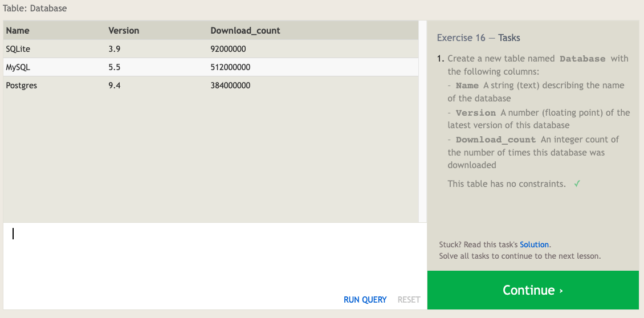Continue to the next lesson
644x318 pixels.
[x=533, y=290]
